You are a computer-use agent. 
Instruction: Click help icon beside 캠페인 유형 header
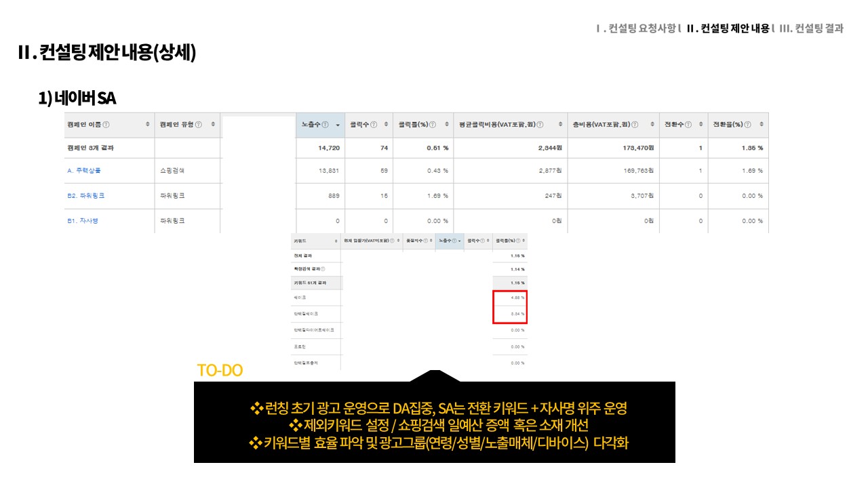click(x=198, y=125)
